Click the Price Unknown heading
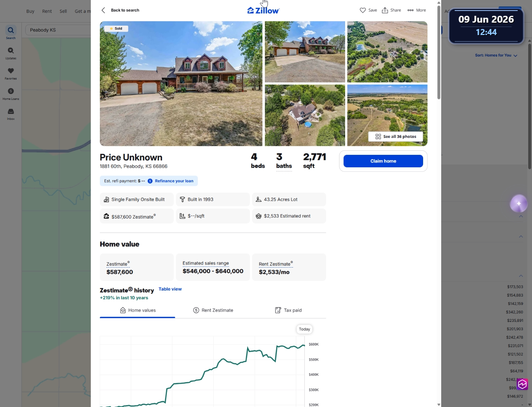 pyautogui.click(x=131, y=157)
